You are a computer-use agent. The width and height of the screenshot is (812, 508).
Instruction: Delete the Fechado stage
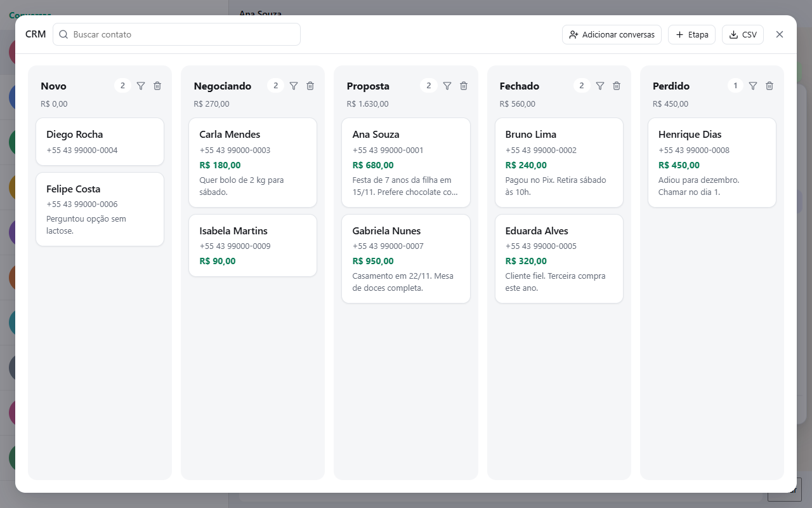[617, 86]
